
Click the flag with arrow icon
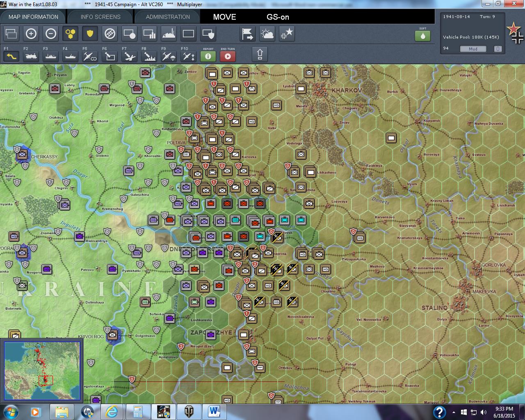click(x=248, y=34)
